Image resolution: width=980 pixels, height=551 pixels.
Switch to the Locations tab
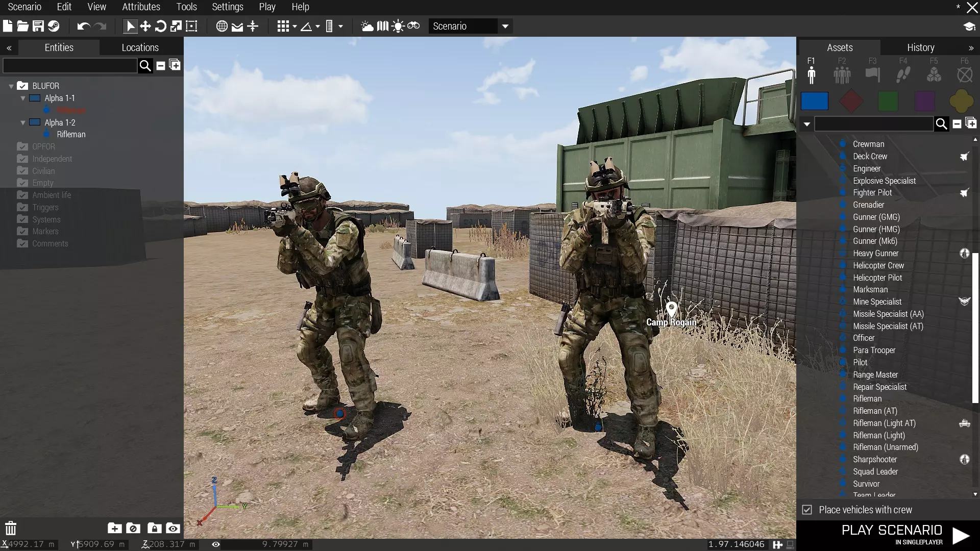click(140, 47)
